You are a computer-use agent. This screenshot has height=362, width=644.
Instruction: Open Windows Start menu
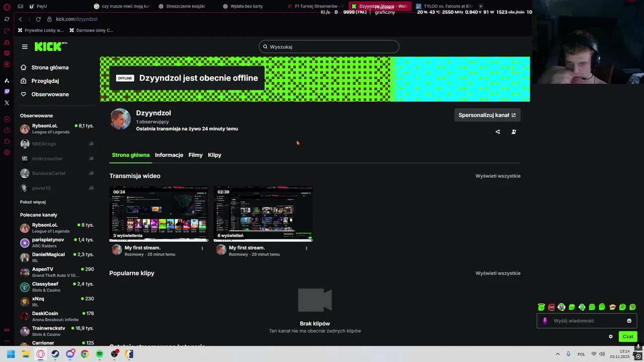point(11,354)
